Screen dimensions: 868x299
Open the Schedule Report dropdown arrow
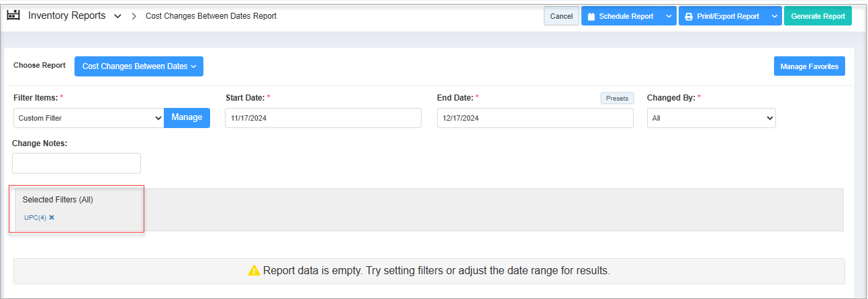[x=668, y=16]
